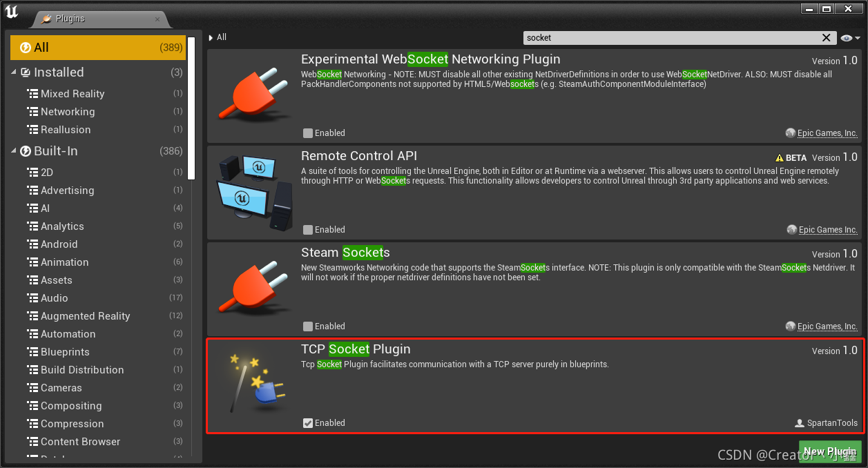Maximize the Plugins window
868x468 pixels.
point(827,9)
